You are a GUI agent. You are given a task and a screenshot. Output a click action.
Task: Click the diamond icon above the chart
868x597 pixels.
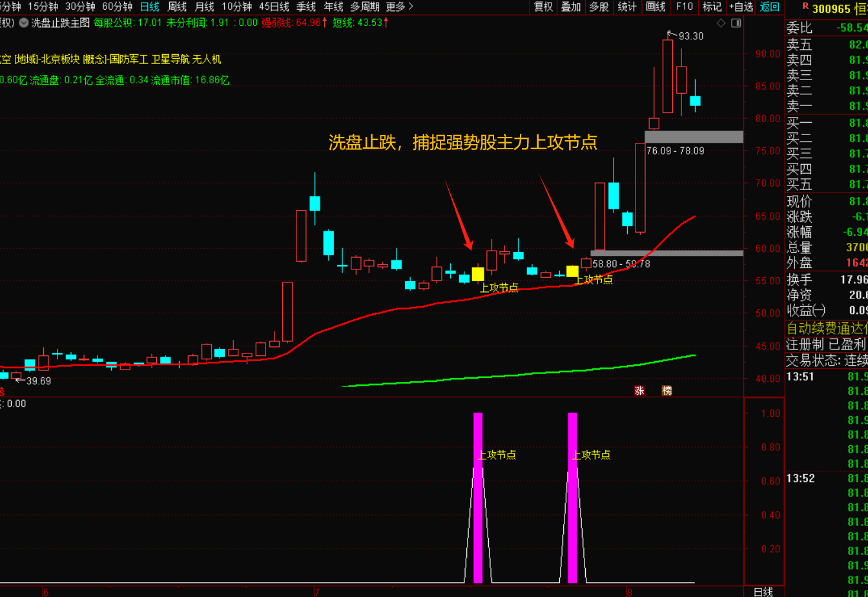(x=721, y=23)
